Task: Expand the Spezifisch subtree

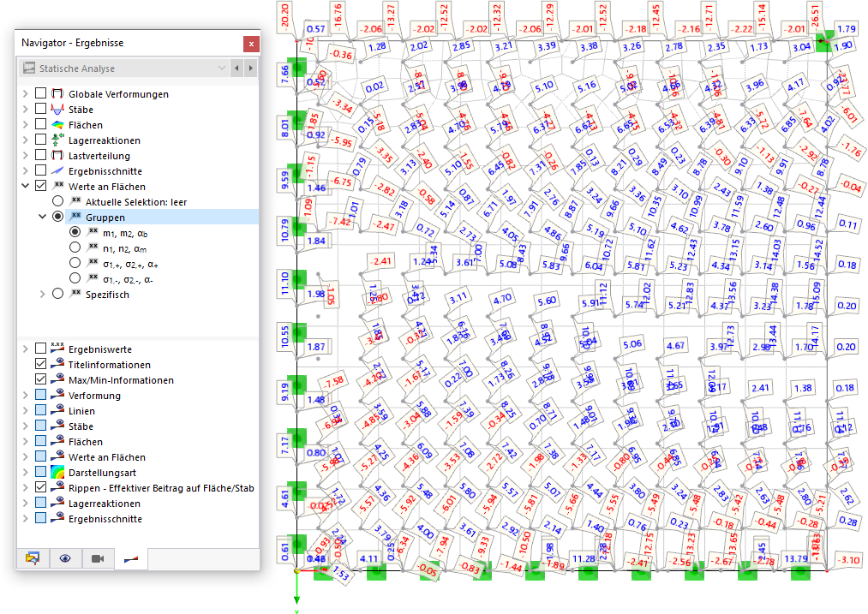Action: 42,295
